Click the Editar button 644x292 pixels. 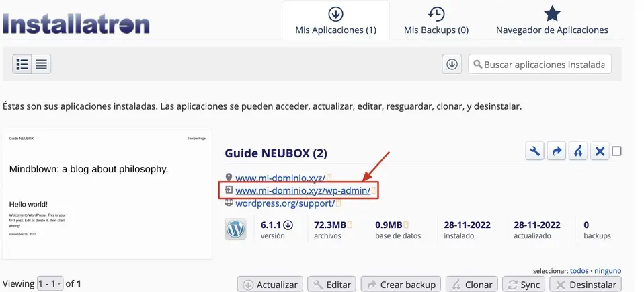[332, 285]
